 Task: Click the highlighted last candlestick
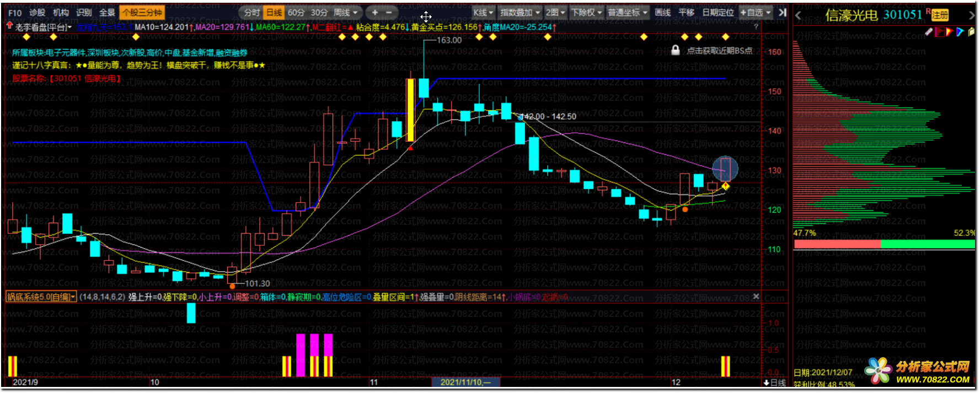pos(725,169)
